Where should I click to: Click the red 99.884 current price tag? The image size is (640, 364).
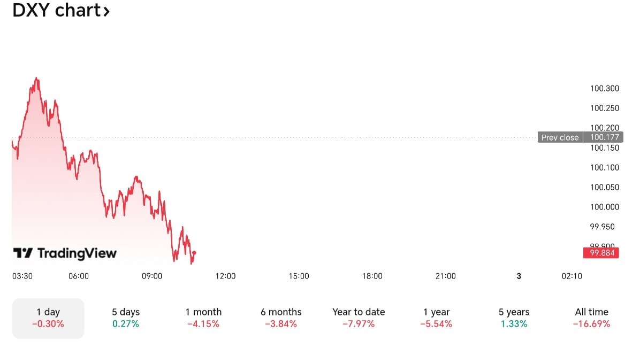click(601, 253)
